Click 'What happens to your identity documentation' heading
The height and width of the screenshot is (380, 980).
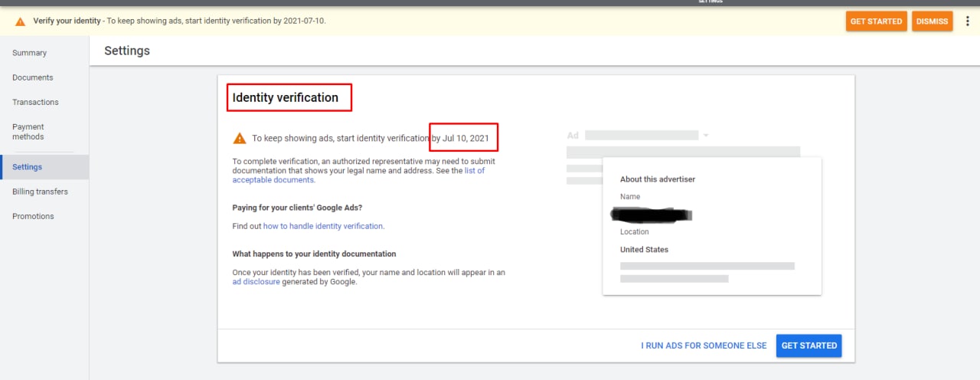(314, 254)
